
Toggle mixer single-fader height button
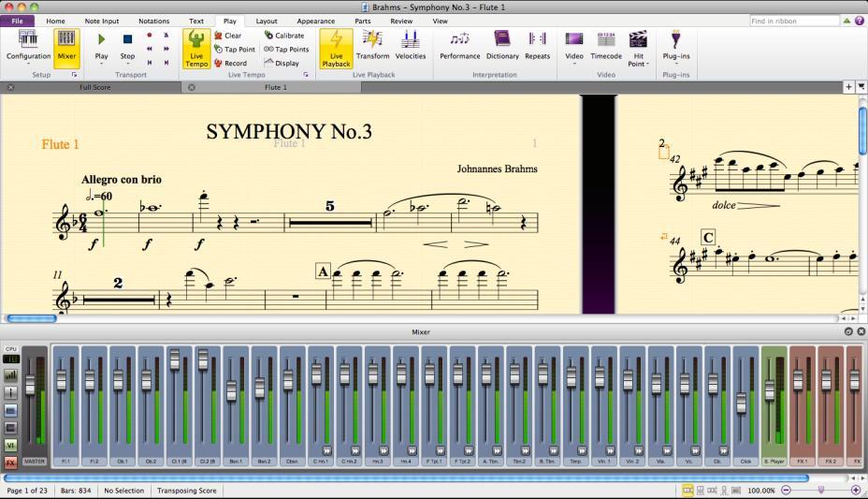(10, 392)
